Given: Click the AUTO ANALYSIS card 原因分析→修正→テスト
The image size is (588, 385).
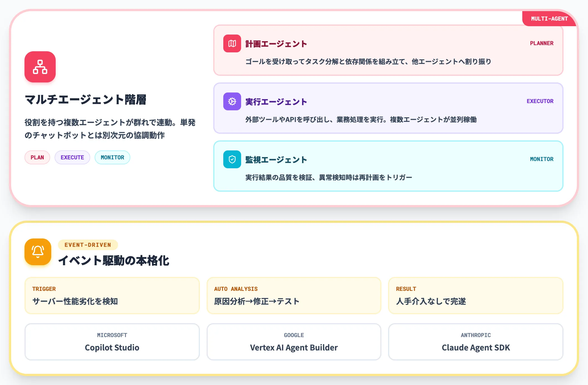Looking at the screenshot, I should (294, 296).
